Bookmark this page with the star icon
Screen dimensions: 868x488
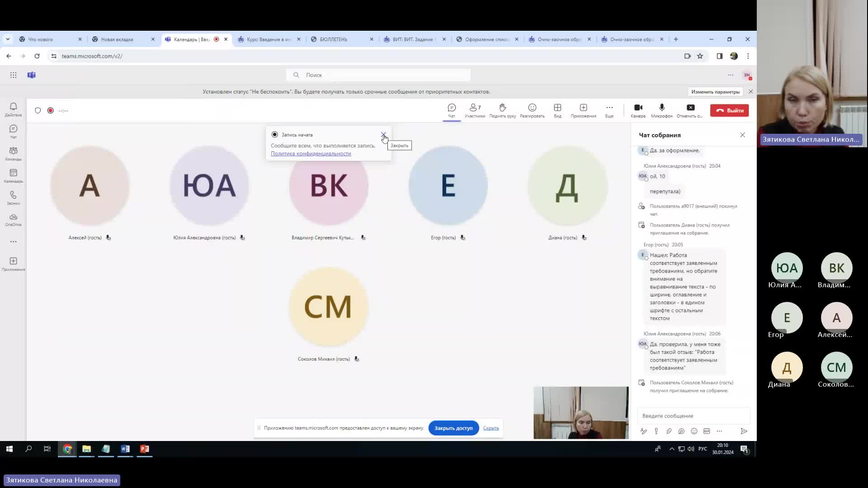[x=700, y=56]
